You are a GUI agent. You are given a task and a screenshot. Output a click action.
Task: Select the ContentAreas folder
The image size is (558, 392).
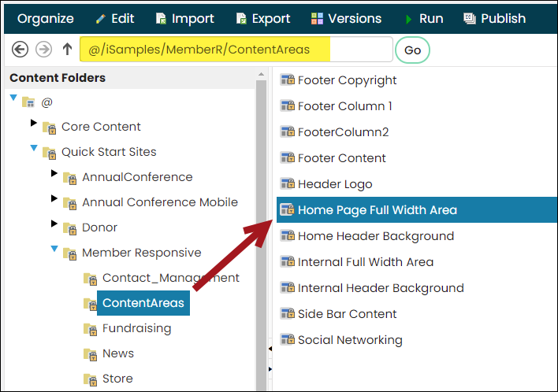[143, 303]
